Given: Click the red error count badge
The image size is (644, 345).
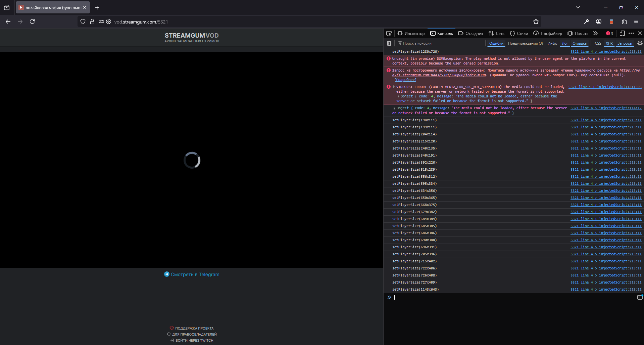Looking at the screenshot, I should 609,33.
